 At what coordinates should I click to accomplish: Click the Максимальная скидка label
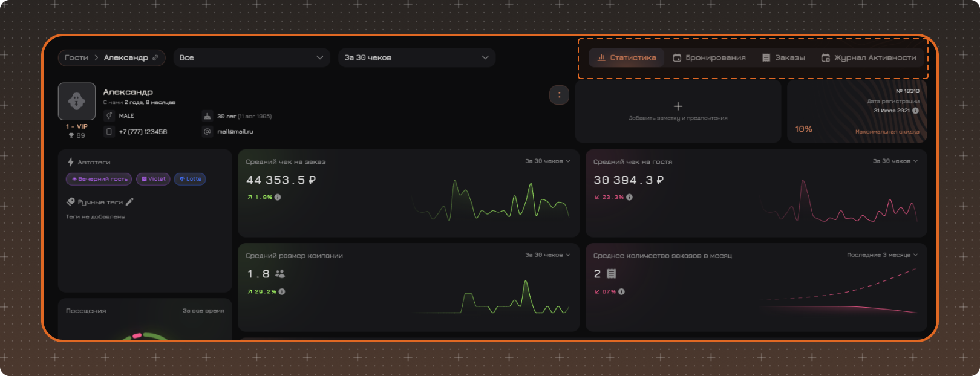(x=887, y=131)
